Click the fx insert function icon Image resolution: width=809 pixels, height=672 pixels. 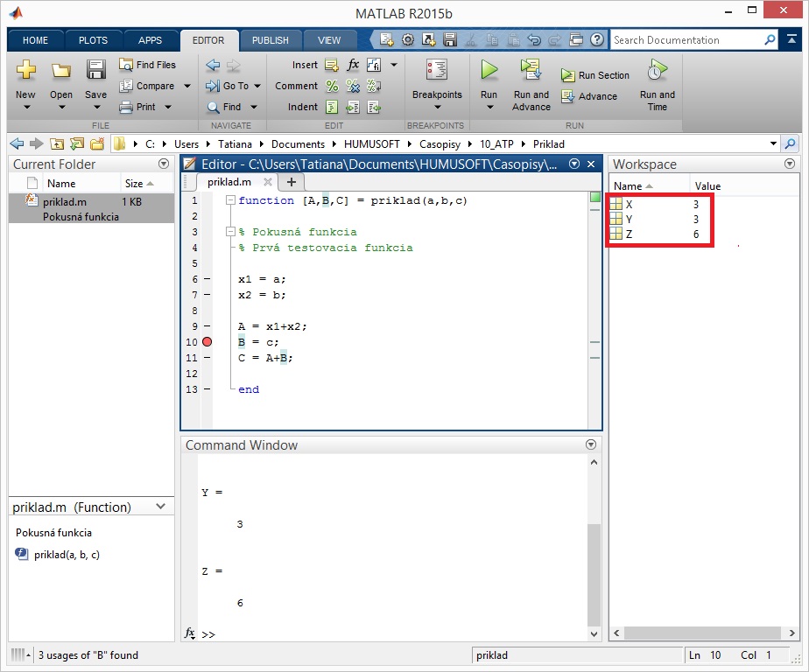tap(353, 65)
